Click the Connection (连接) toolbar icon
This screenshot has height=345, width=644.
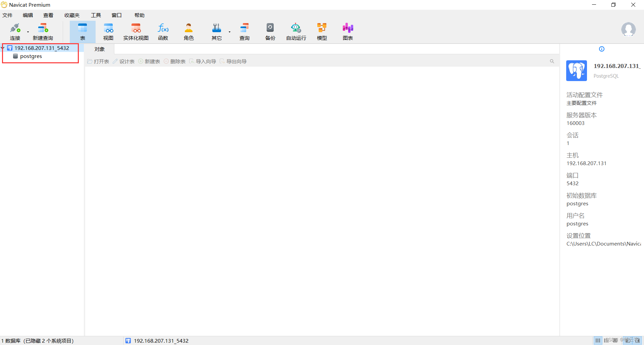[15, 31]
